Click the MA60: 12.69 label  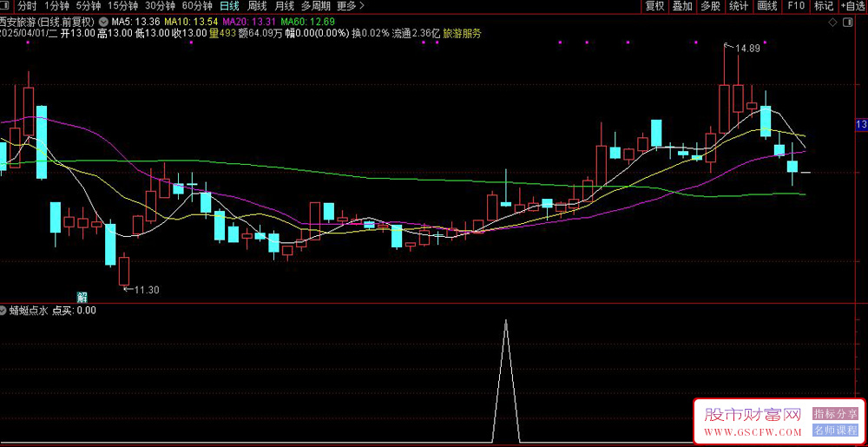coord(308,22)
